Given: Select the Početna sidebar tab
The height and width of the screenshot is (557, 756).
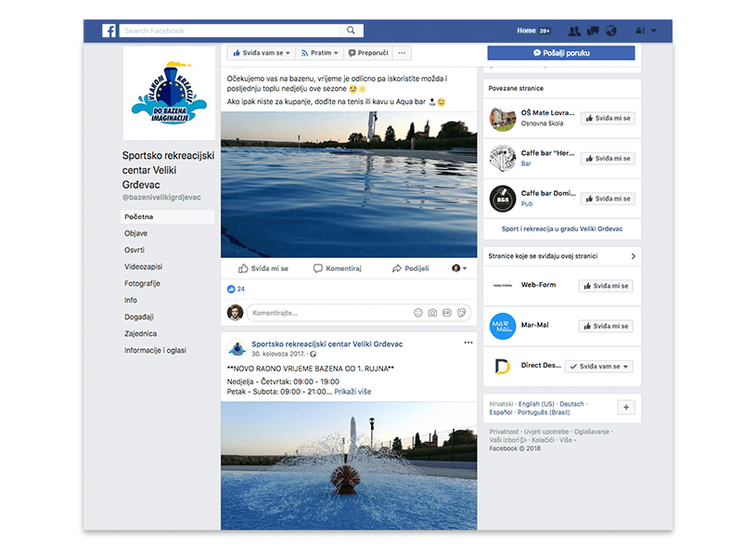Looking at the screenshot, I should 167,216.
